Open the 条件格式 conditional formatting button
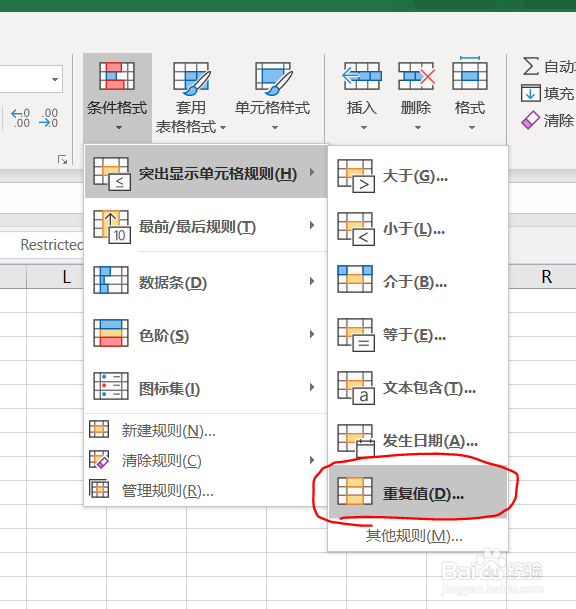The width and height of the screenshot is (576, 609). [117, 97]
